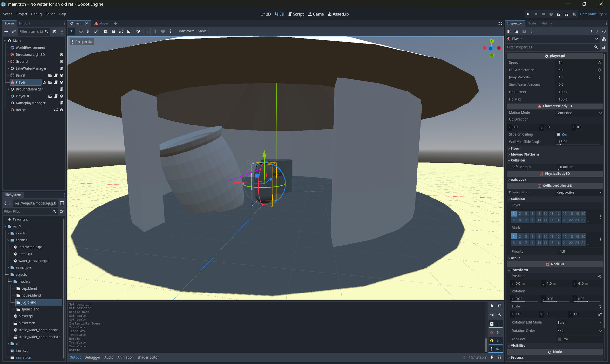Image resolution: width=610 pixels, height=364 pixels.
Task: Clear the Output log
Action: [x=492, y=306]
